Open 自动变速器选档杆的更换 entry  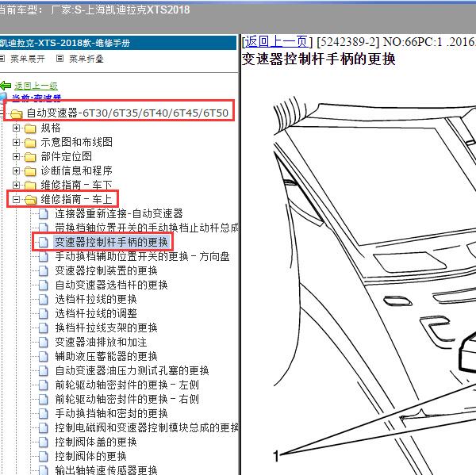coord(111,285)
